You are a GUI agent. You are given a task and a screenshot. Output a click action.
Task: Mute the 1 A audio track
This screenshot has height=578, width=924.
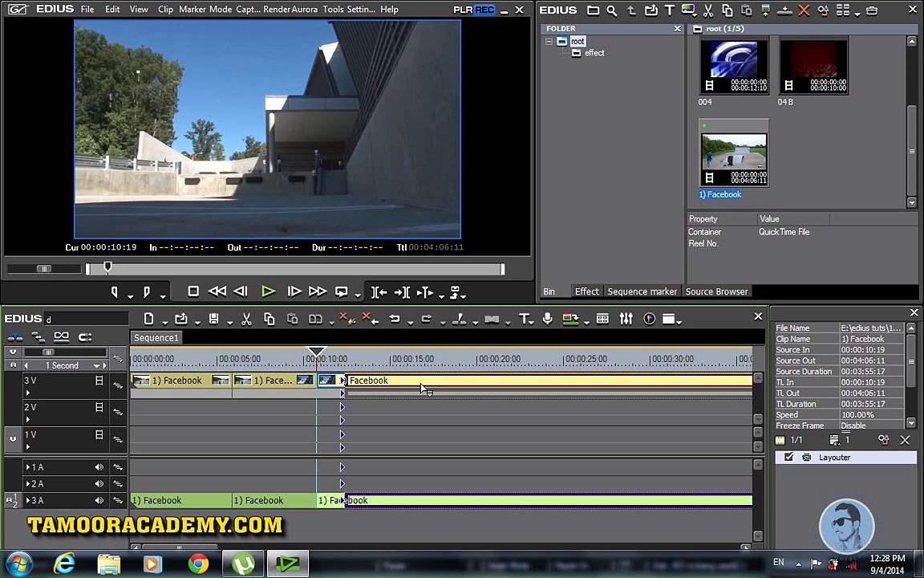(99, 467)
